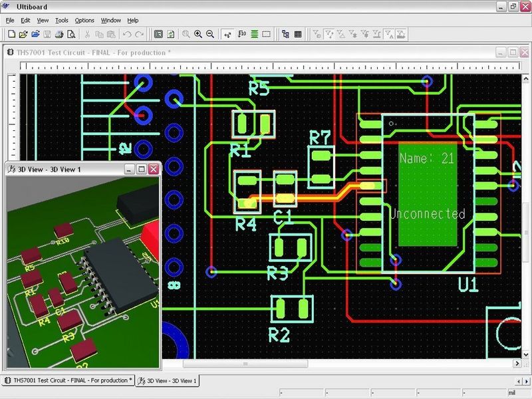Screen dimensions: 532x399
Task: Click the R4 component label on the board
Action: pos(246,224)
